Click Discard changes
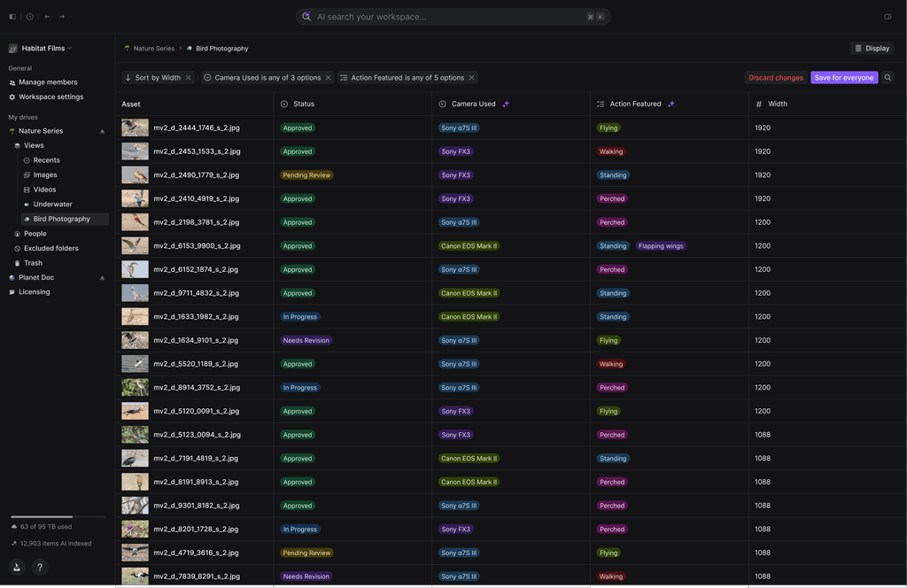Image resolution: width=907 pixels, height=588 pixels. click(775, 77)
